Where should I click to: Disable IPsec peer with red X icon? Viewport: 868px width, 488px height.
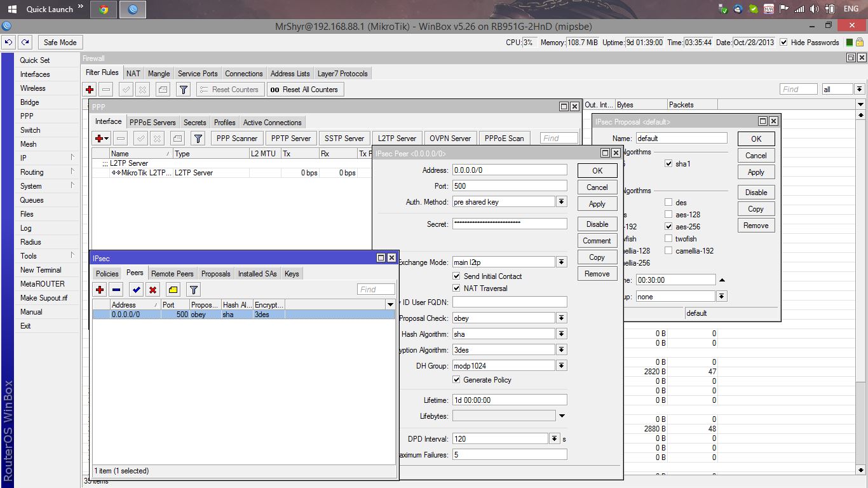coord(153,290)
